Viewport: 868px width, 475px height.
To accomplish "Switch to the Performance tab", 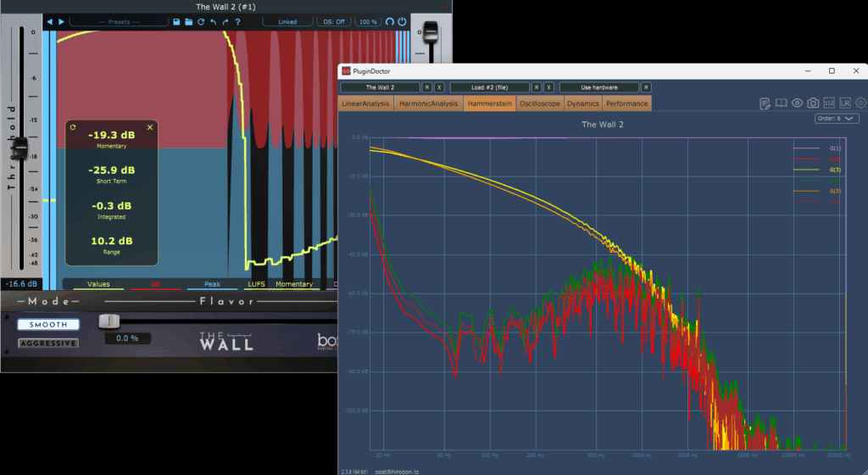I will click(x=626, y=103).
